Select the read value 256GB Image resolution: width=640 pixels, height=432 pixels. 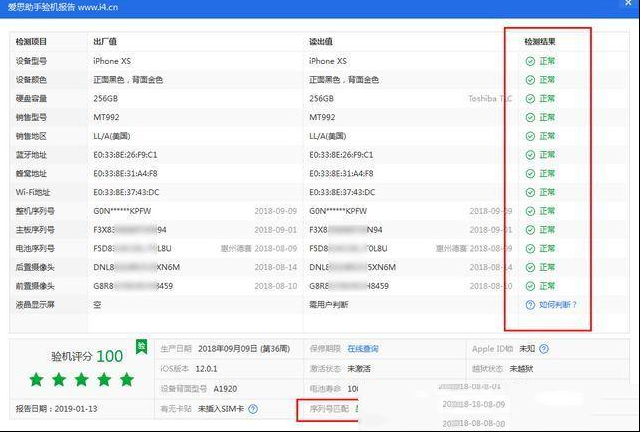click(x=321, y=99)
